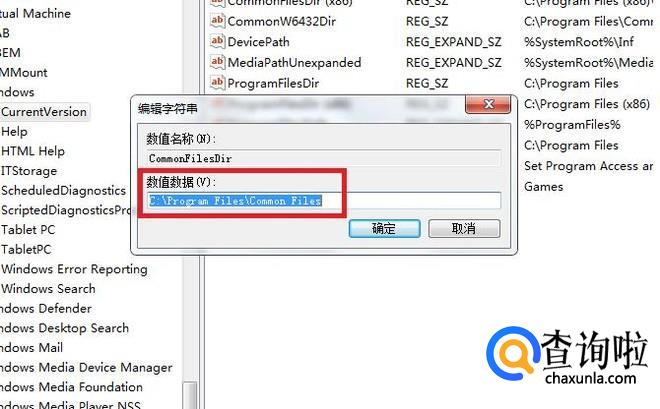The image size is (660, 409).
Task: Select the MediaPathUnexpanded entry name
Action: click(x=294, y=62)
